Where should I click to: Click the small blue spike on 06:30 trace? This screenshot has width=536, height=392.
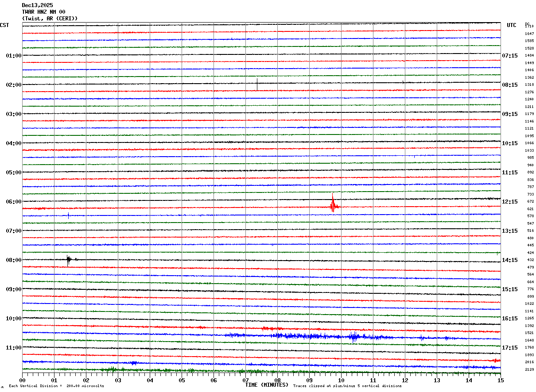pyautogui.click(x=68, y=216)
